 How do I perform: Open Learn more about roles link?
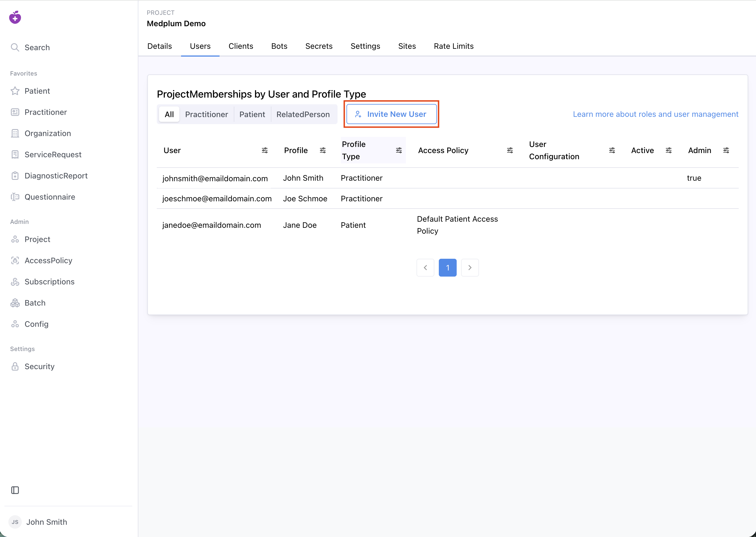pyautogui.click(x=655, y=114)
